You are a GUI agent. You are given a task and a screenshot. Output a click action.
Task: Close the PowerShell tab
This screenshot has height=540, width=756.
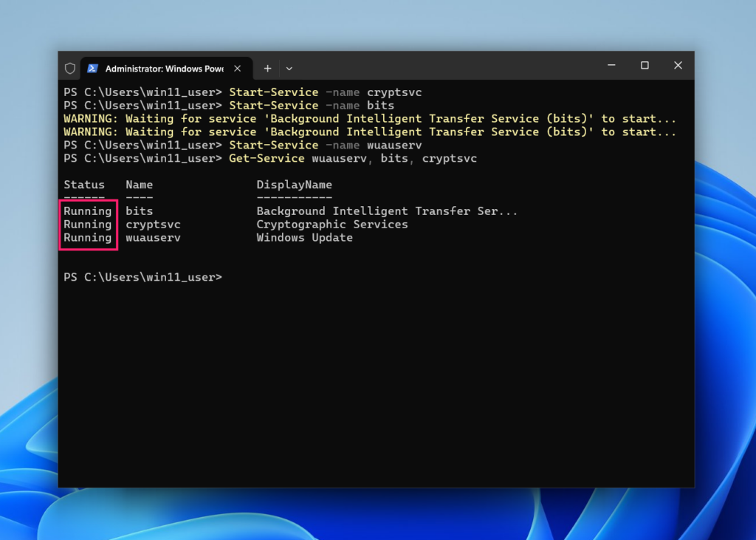pos(237,69)
